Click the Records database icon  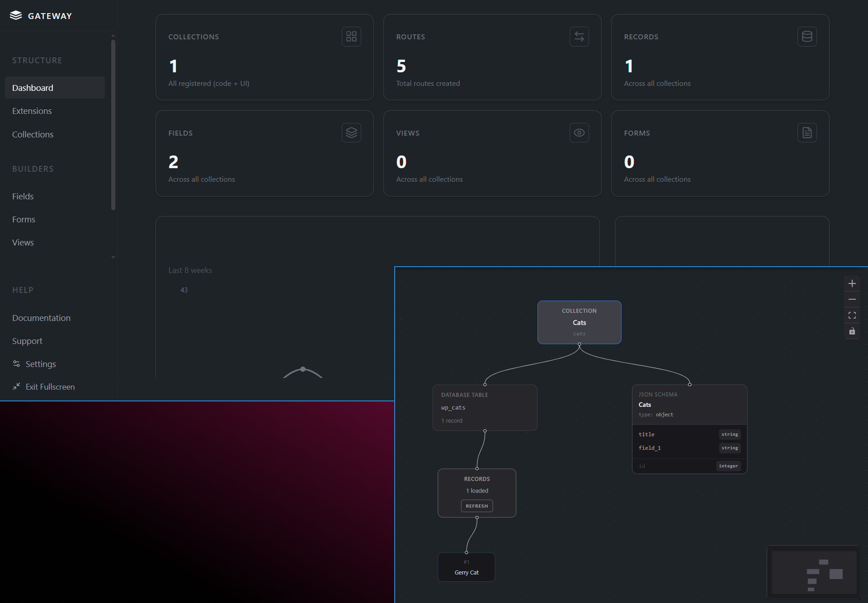[807, 37]
